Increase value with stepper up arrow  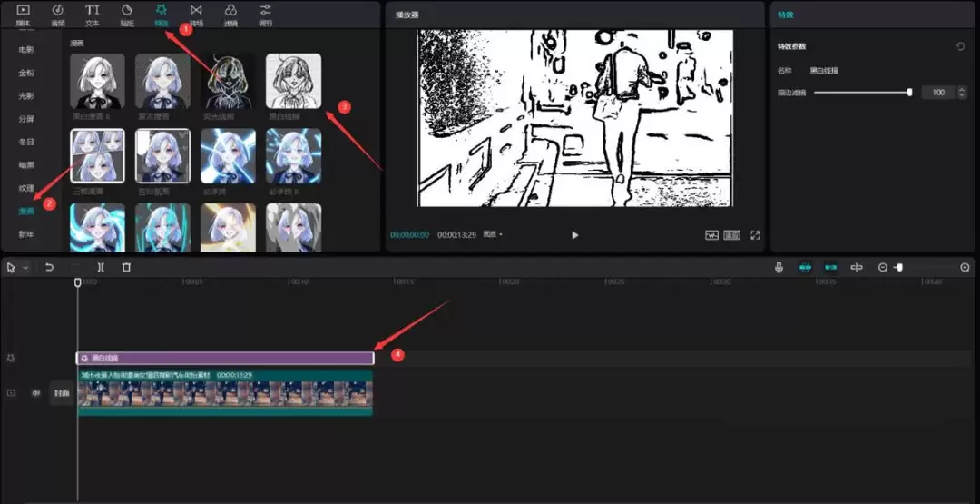(x=961, y=89)
